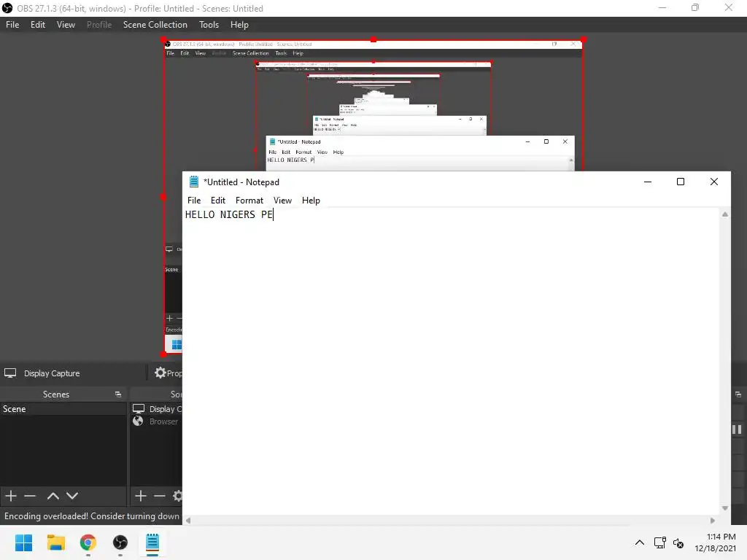Maximize the Notepad window

coord(681,182)
